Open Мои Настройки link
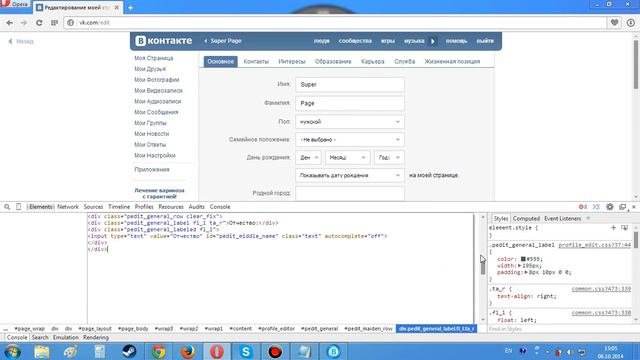The image size is (640, 360). click(x=155, y=156)
